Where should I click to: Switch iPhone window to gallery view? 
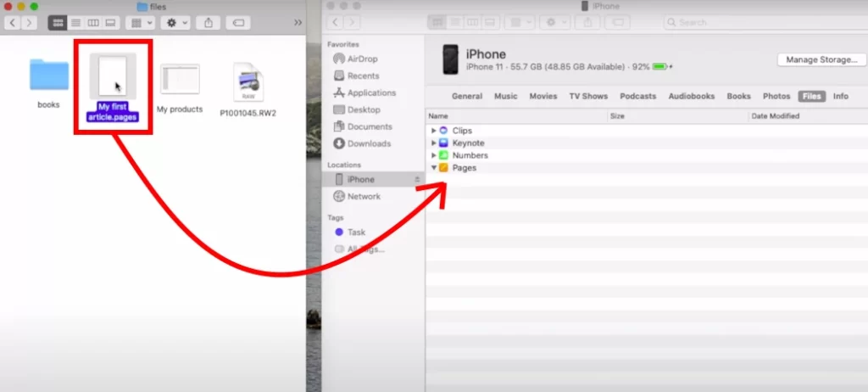pyautogui.click(x=489, y=22)
